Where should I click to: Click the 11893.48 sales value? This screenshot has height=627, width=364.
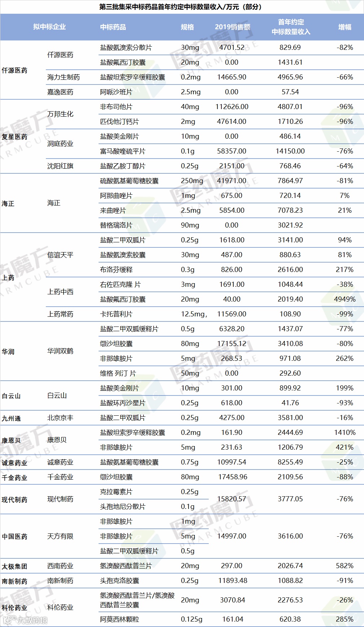pyautogui.click(x=233, y=580)
